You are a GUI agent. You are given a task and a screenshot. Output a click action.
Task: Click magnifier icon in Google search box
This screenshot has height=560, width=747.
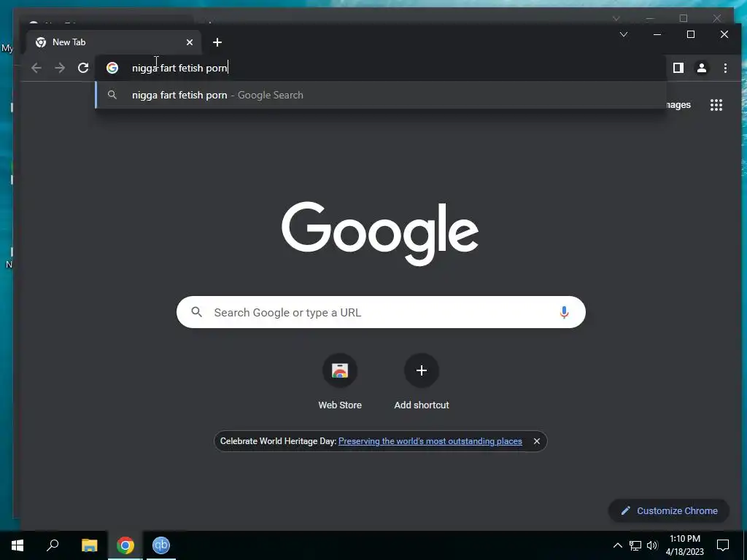point(197,312)
